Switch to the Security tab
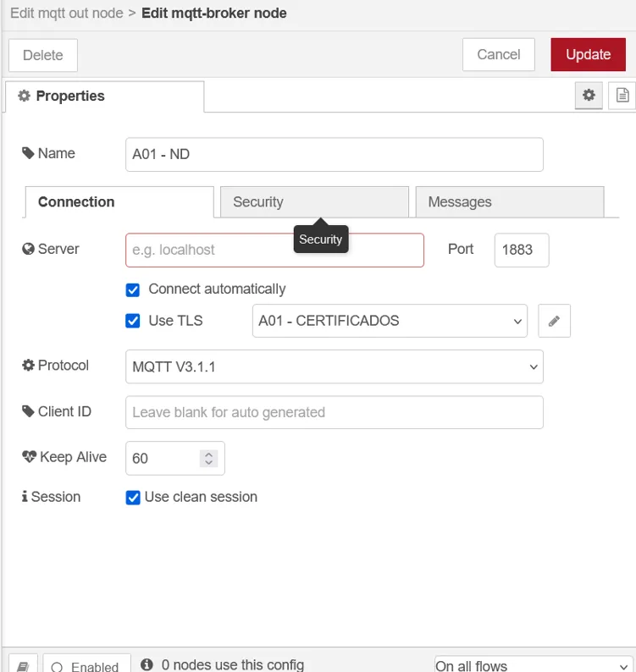This screenshot has width=636, height=672. click(x=313, y=202)
